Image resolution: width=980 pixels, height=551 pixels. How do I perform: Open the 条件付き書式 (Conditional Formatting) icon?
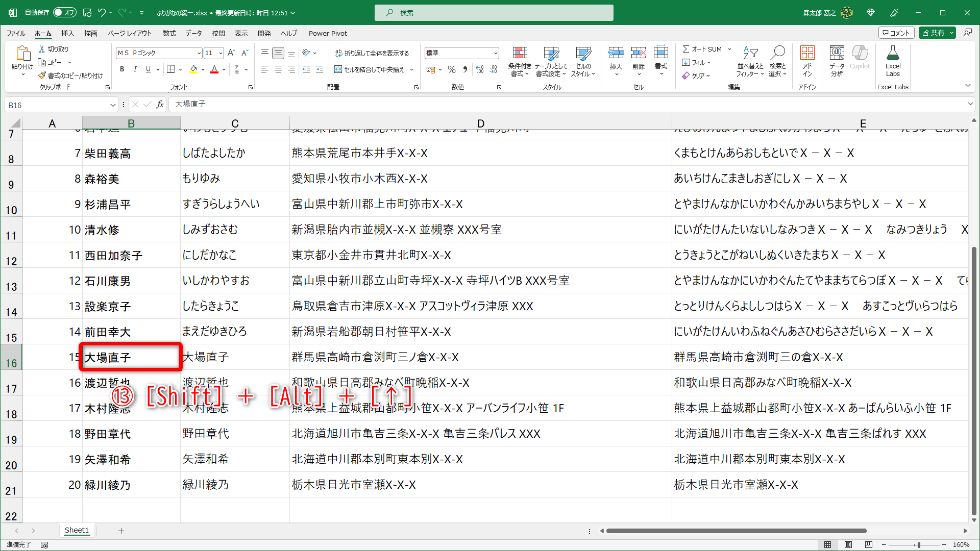click(x=520, y=61)
